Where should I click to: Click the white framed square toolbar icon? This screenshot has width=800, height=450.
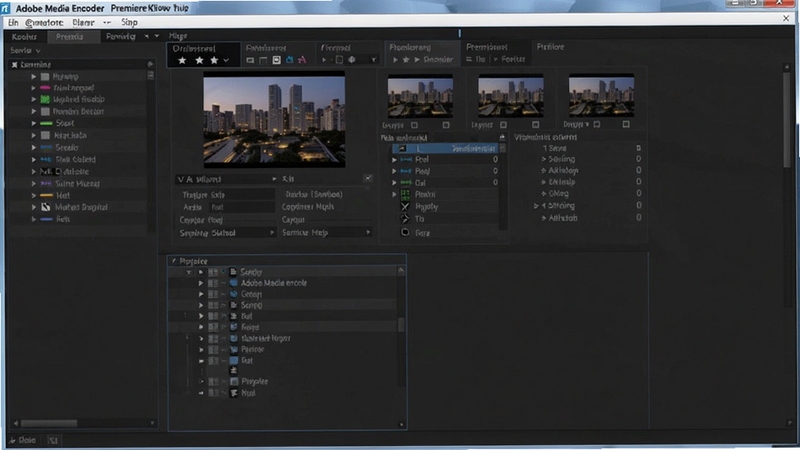click(276, 60)
